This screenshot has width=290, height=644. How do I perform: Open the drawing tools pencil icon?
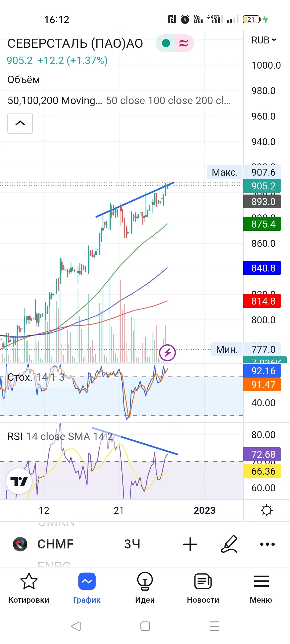pos(229,544)
